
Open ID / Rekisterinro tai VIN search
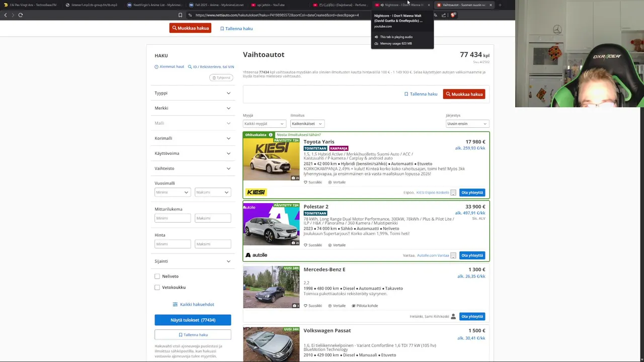(211, 66)
